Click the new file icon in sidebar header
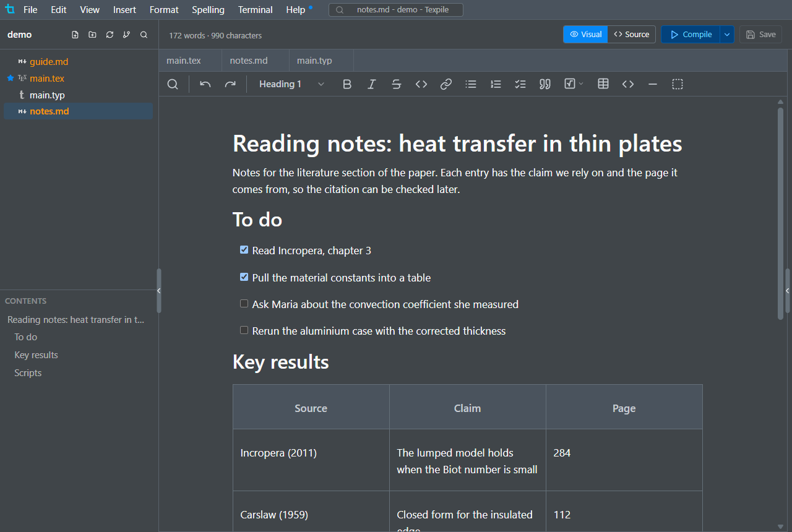 click(x=75, y=35)
